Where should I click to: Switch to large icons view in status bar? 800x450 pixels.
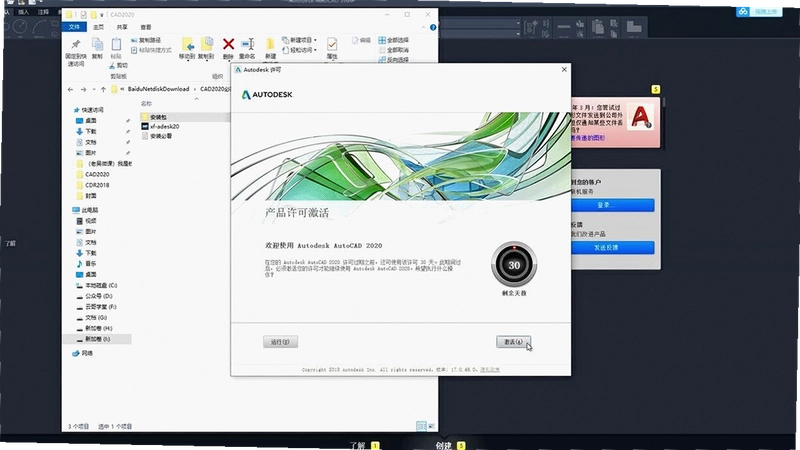click(x=431, y=426)
